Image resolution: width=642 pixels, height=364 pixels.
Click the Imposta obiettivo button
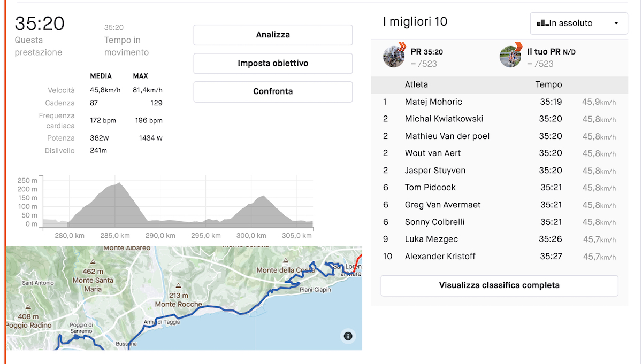[x=273, y=63]
